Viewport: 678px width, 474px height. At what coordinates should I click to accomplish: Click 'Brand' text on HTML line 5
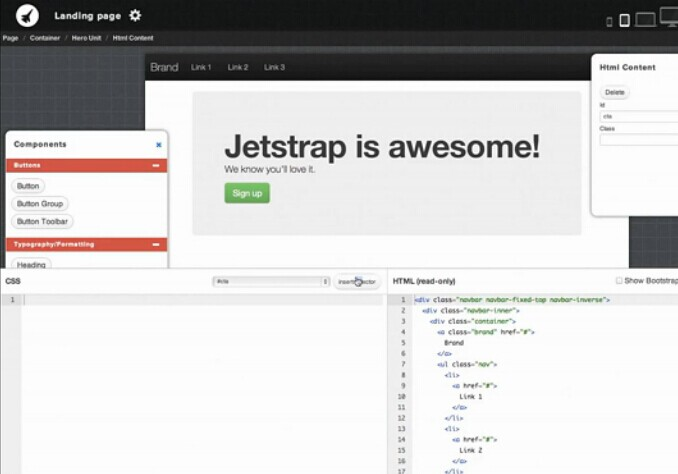point(454,343)
